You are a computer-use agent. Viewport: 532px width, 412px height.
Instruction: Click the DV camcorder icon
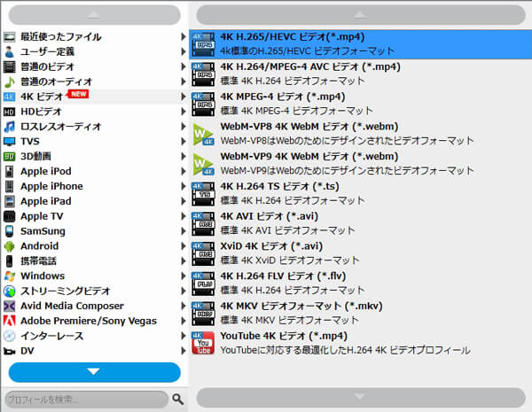point(10,351)
